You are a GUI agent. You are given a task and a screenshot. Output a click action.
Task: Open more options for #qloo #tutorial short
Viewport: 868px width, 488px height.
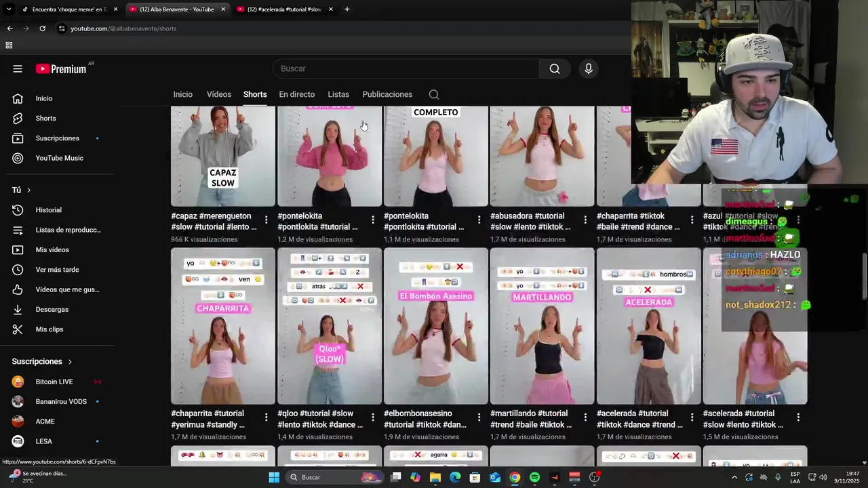coord(372,418)
